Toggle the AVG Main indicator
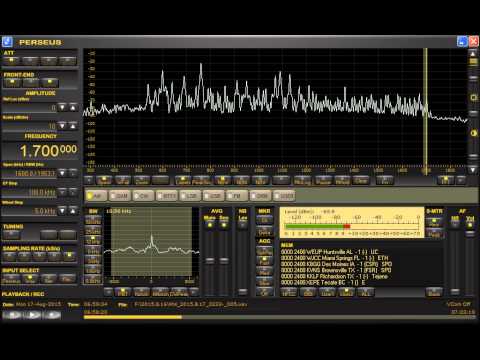The height and width of the screenshot is (360, 480). coord(210,225)
